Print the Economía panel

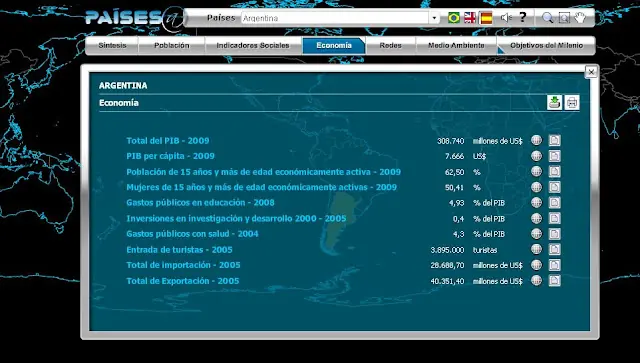pos(572,102)
